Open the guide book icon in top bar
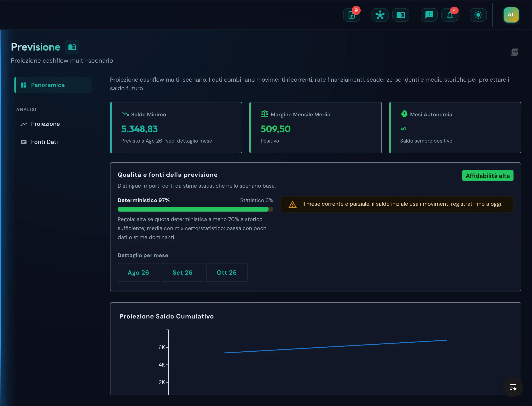 401,15
